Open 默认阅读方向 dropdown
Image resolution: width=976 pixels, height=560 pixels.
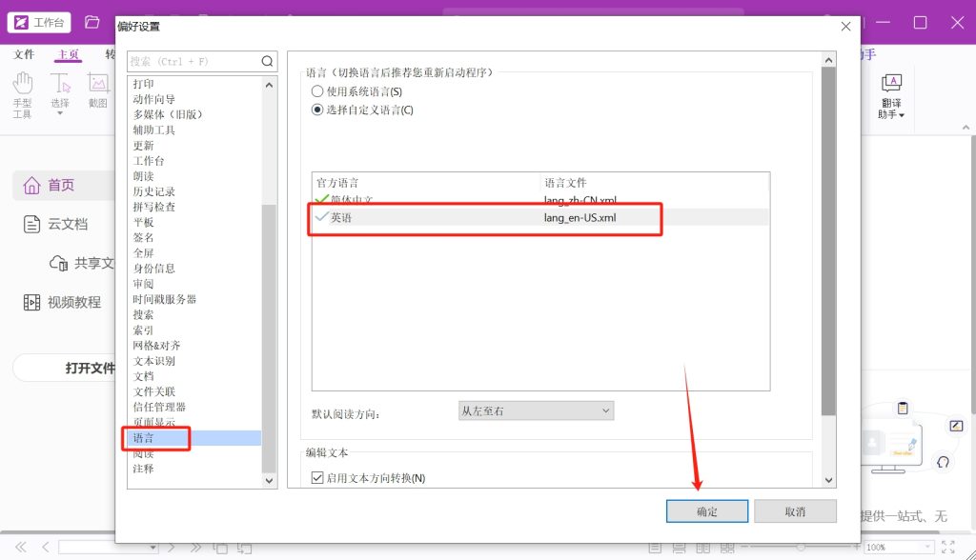click(536, 410)
